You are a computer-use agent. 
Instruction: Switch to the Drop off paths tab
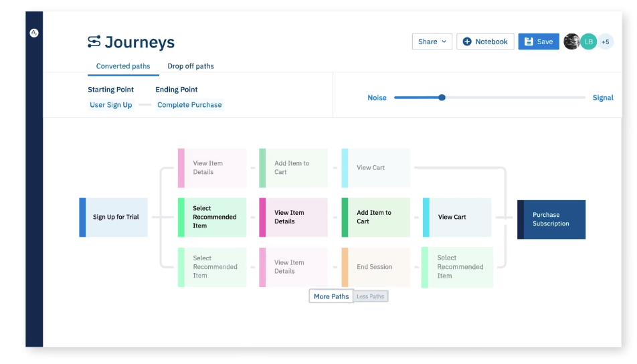[x=191, y=66]
